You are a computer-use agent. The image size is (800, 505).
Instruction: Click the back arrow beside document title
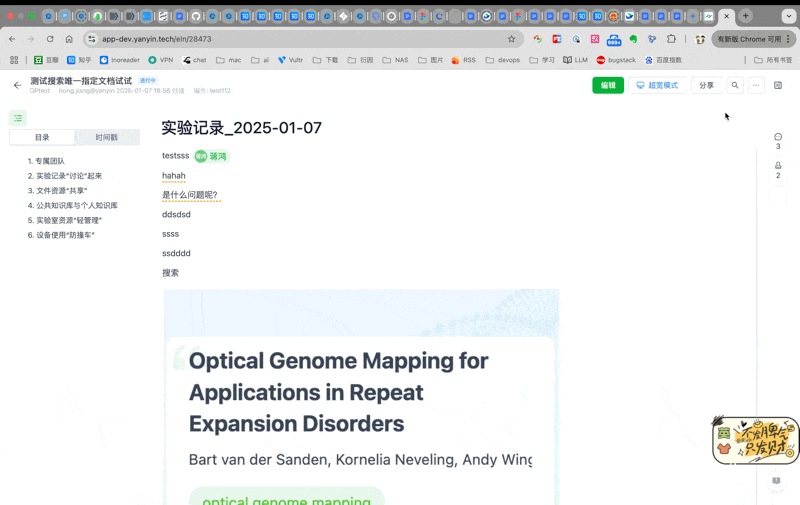pos(17,86)
